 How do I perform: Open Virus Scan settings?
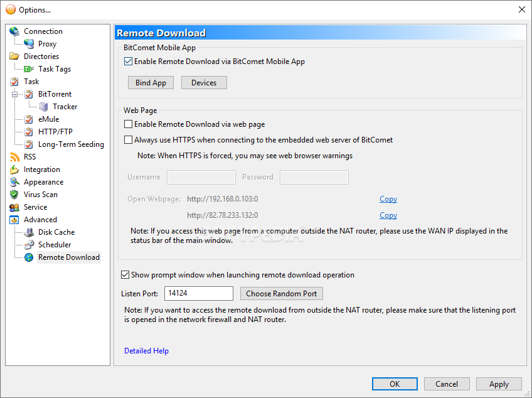40,195
